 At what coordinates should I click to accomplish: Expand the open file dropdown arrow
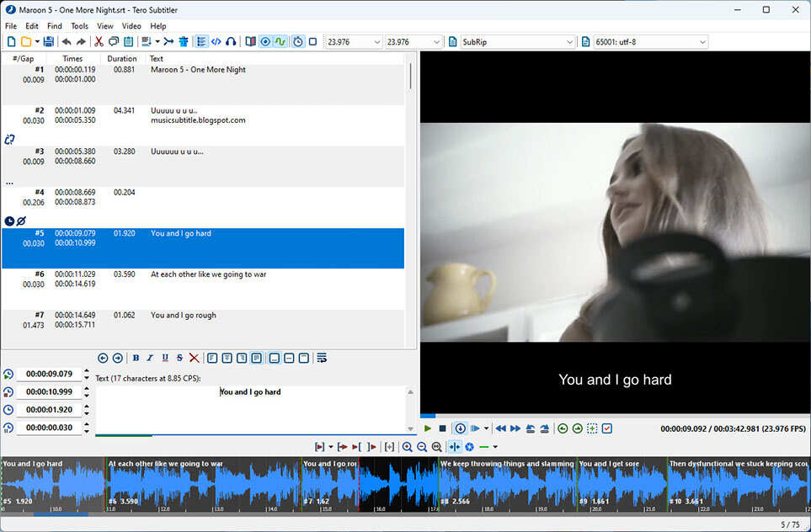pyautogui.click(x=37, y=42)
